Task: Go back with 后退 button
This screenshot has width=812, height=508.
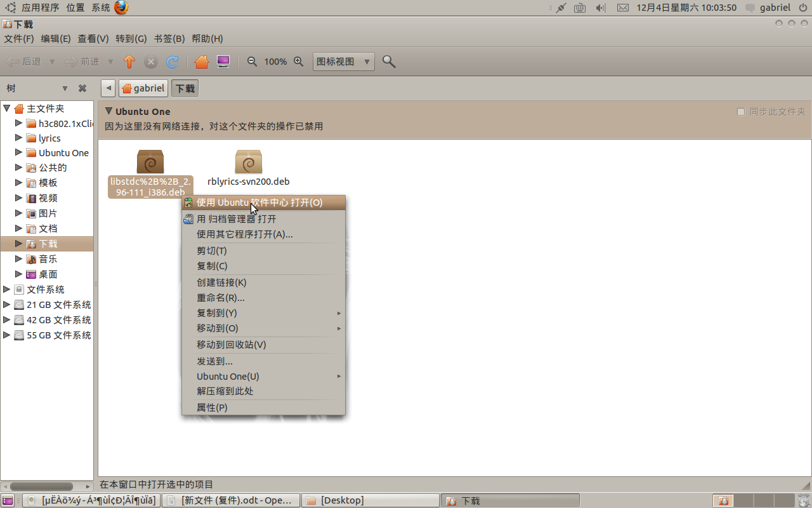Action: click(25, 62)
